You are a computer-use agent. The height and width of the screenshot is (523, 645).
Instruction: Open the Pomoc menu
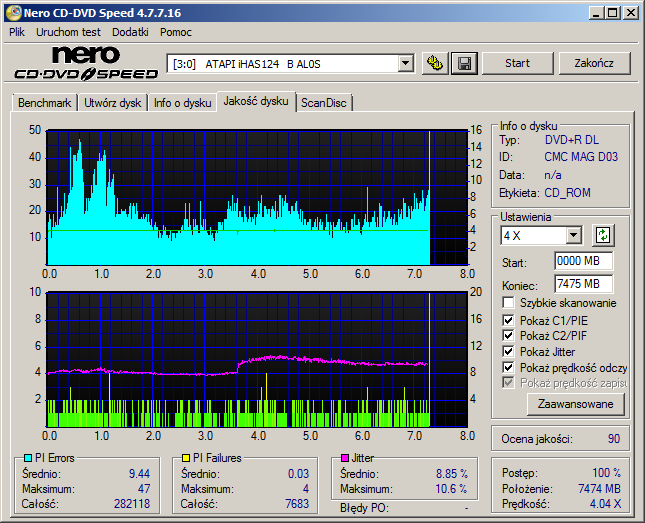tap(176, 32)
